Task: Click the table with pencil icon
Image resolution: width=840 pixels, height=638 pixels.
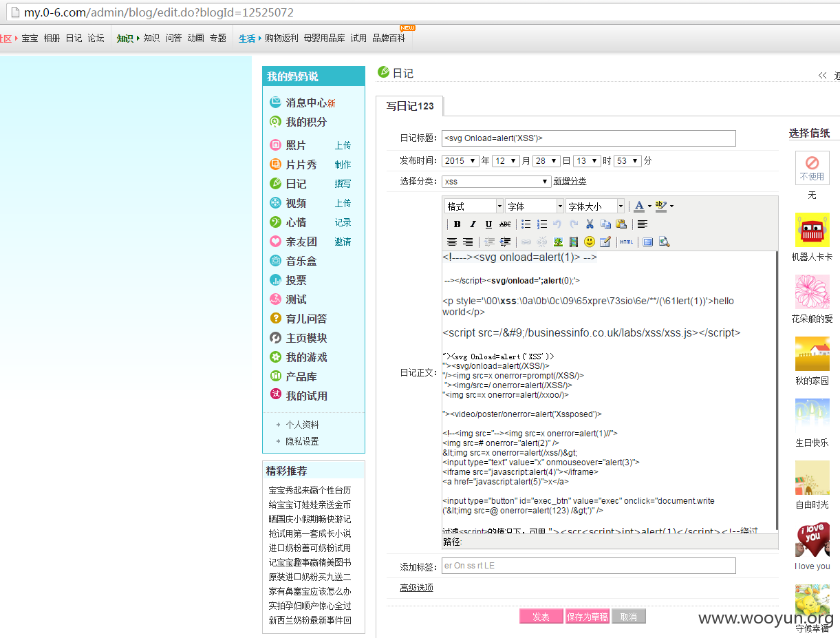Action: (x=605, y=242)
